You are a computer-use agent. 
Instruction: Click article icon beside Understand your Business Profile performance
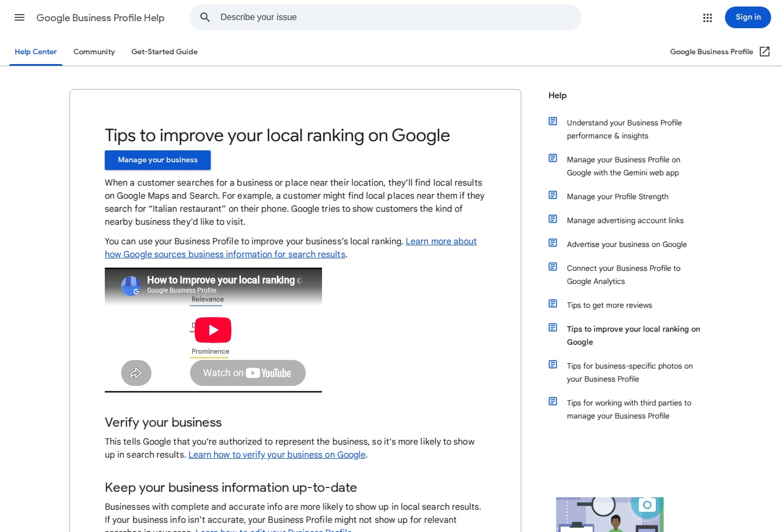[x=553, y=121]
